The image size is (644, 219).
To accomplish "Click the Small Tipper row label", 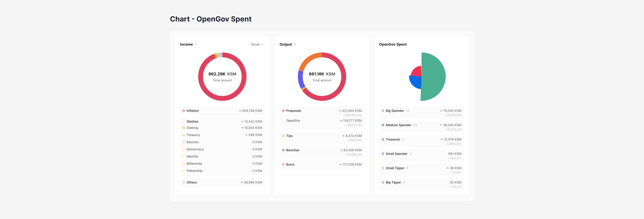I will coord(395,168).
